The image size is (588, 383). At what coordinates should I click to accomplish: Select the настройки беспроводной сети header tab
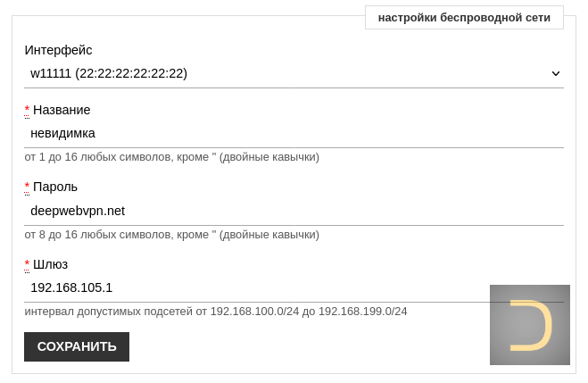coord(464,18)
